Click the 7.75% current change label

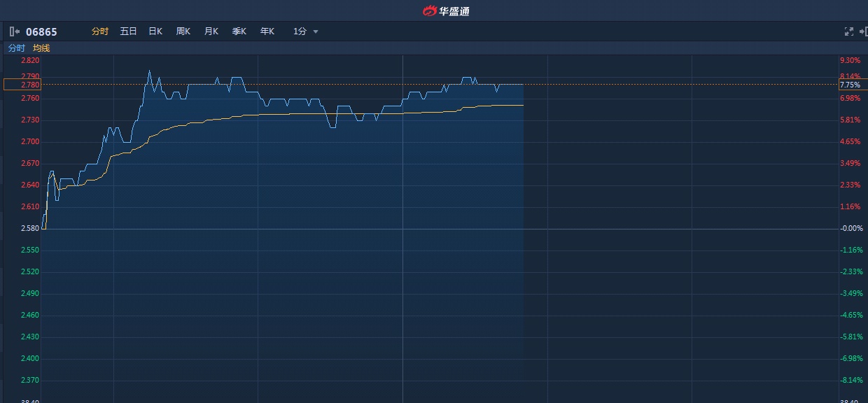(x=850, y=85)
